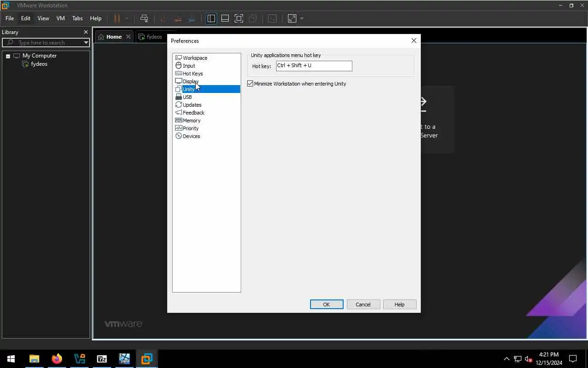Collapse the My Computer tree node
Screen dimensions: 588x368
click(8, 56)
